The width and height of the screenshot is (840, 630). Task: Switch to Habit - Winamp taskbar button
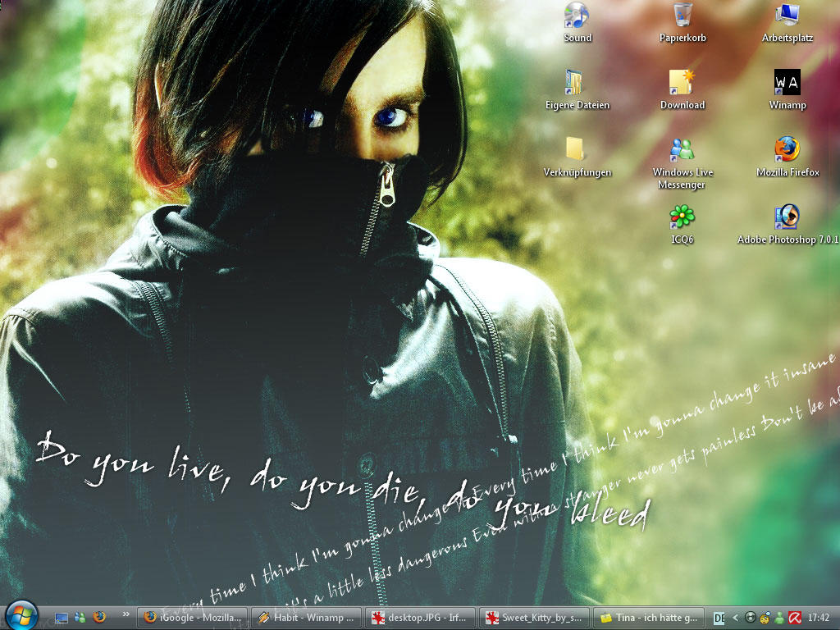pyautogui.click(x=307, y=618)
